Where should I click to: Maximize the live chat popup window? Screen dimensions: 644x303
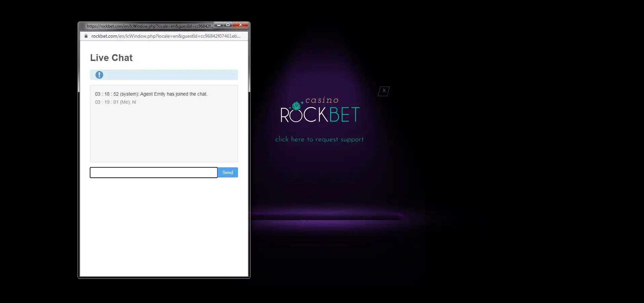tap(228, 25)
